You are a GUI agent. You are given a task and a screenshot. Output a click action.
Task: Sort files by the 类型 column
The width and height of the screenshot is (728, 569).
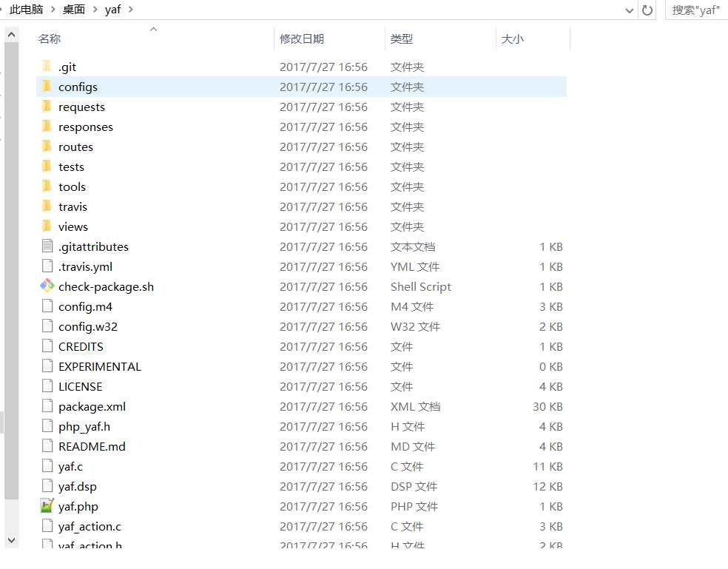441,38
